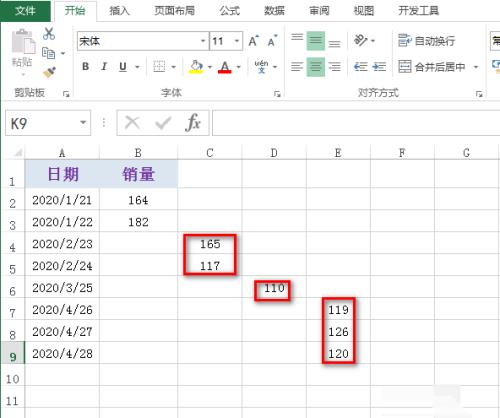This screenshot has height=418, width=500.
Task: Click 自动换行 wrap text button
Action: (426, 41)
